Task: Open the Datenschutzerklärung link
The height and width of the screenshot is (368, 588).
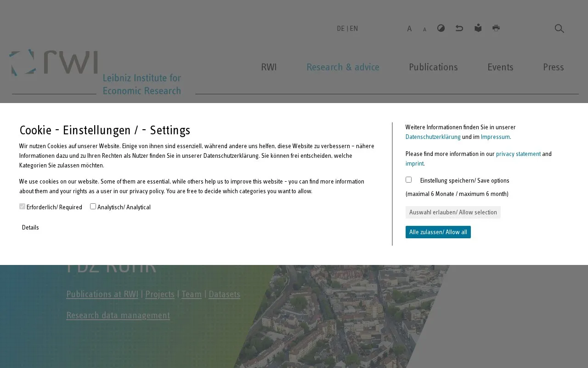Action: point(433,137)
